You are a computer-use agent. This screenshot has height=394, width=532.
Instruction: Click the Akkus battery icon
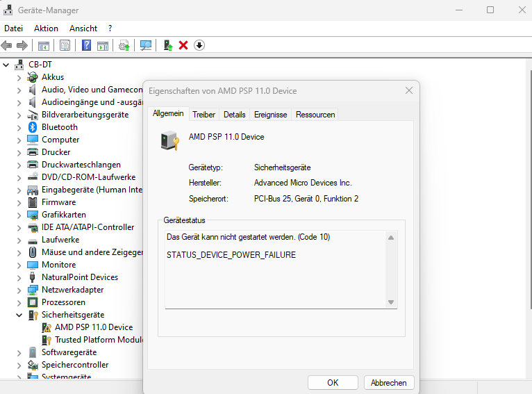(x=33, y=77)
